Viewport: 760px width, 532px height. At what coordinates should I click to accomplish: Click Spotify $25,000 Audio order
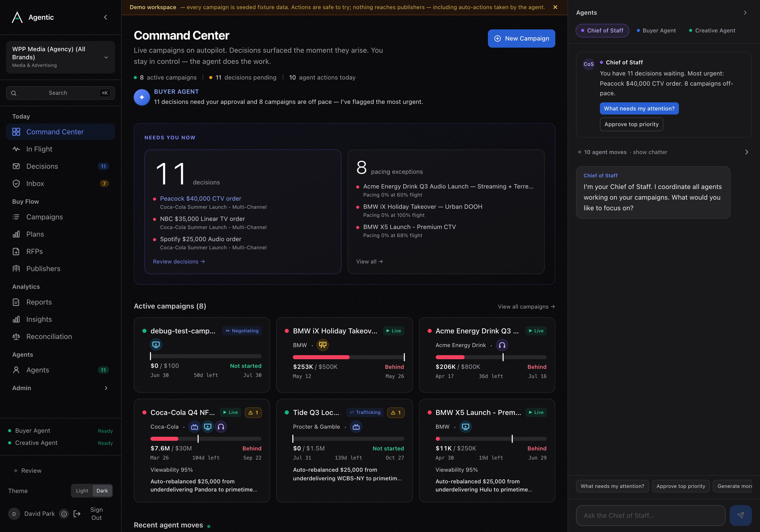pos(201,239)
